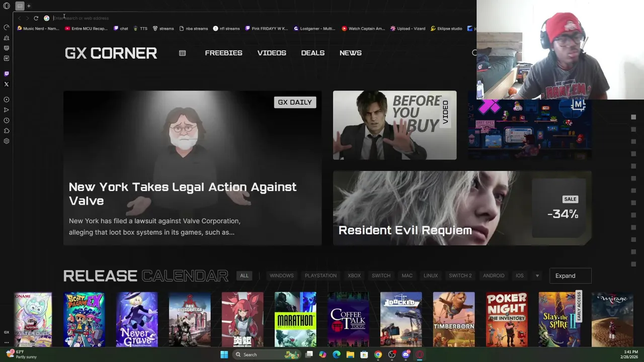Screen dimensions: 644x362
Task: Focus the search or web address field
Action: tap(262, 18)
